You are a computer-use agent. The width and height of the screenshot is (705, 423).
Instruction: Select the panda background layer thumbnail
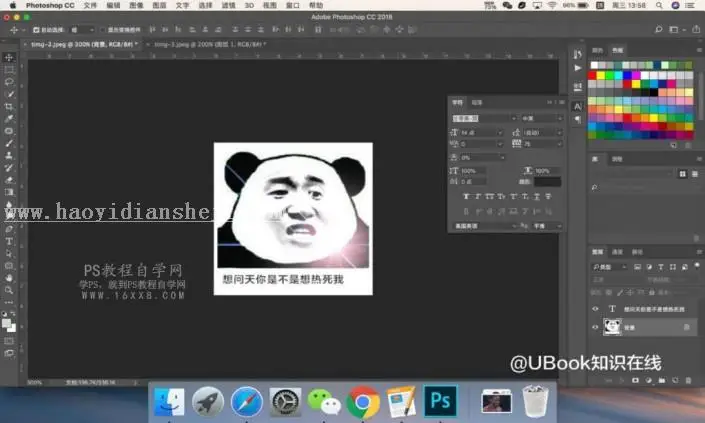612,327
